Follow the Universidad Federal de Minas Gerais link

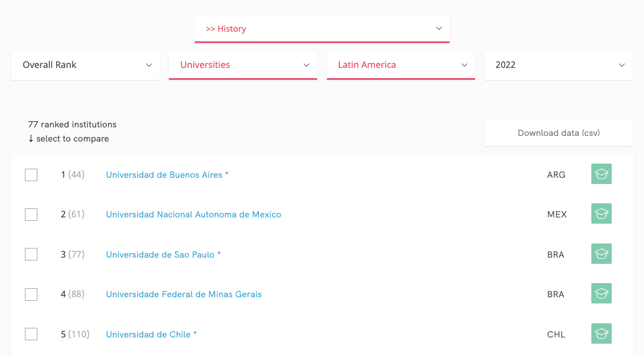click(x=184, y=294)
